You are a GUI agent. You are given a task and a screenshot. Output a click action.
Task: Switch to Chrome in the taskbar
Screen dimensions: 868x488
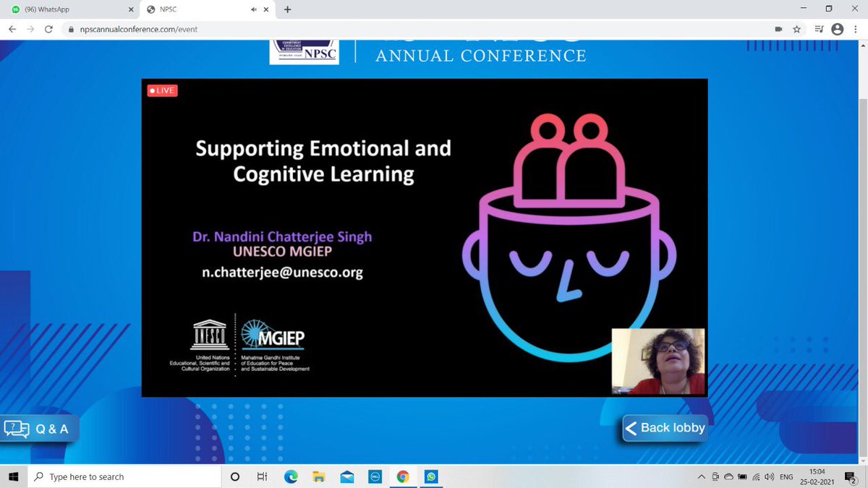coord(403,477)
